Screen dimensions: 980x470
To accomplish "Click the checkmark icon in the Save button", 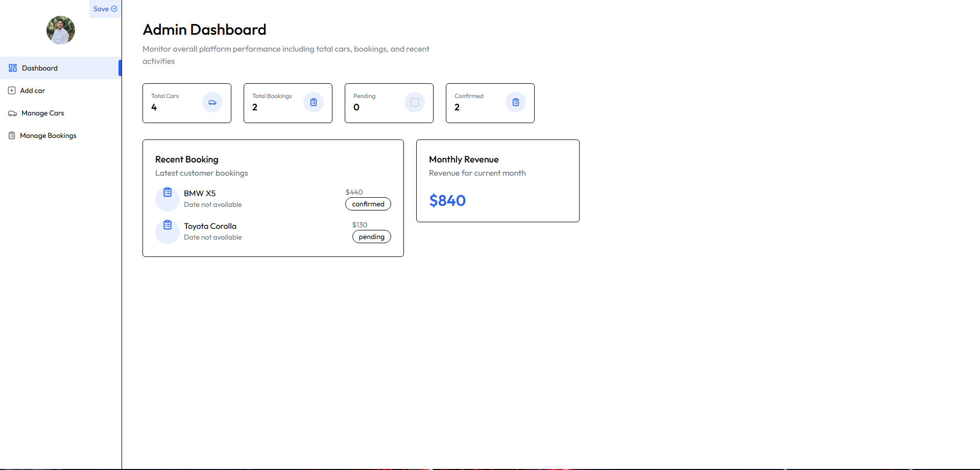I will click(x=114, y=9).
